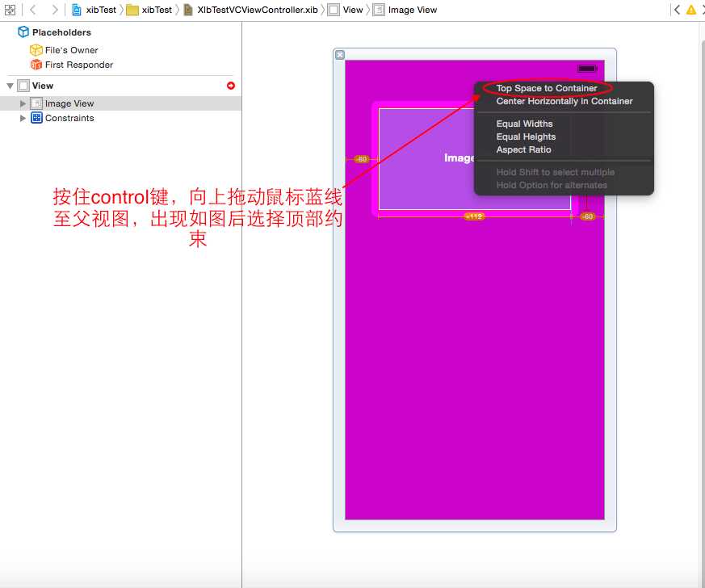Click the Constraints blue icon
The height and width of the screenshot is (588, 705).
36,118
